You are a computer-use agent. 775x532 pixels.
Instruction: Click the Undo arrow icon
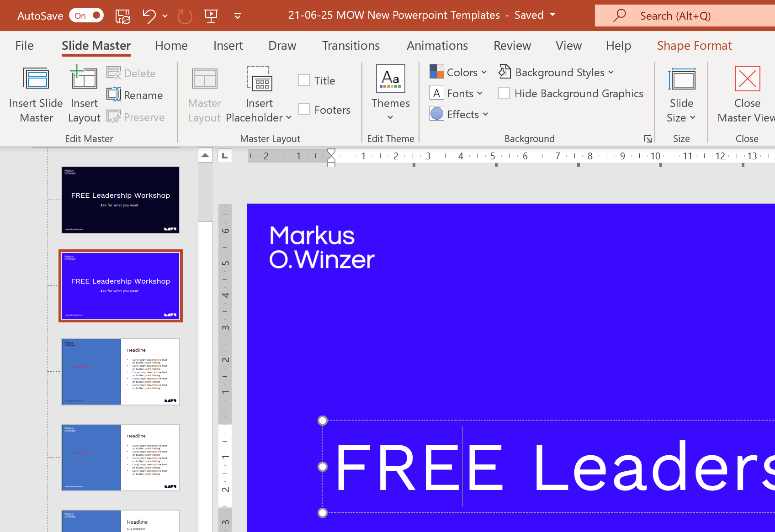coord(149,16)
